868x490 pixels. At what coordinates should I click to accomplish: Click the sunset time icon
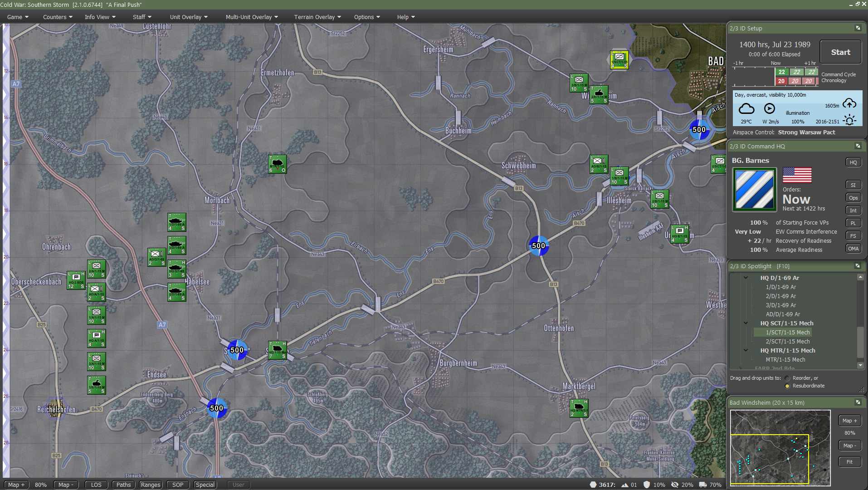pos(849,120)
